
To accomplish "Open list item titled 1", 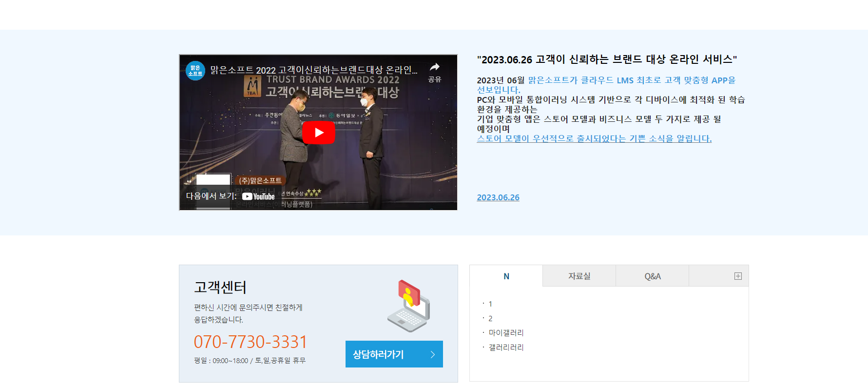I will tap(490, 304).
